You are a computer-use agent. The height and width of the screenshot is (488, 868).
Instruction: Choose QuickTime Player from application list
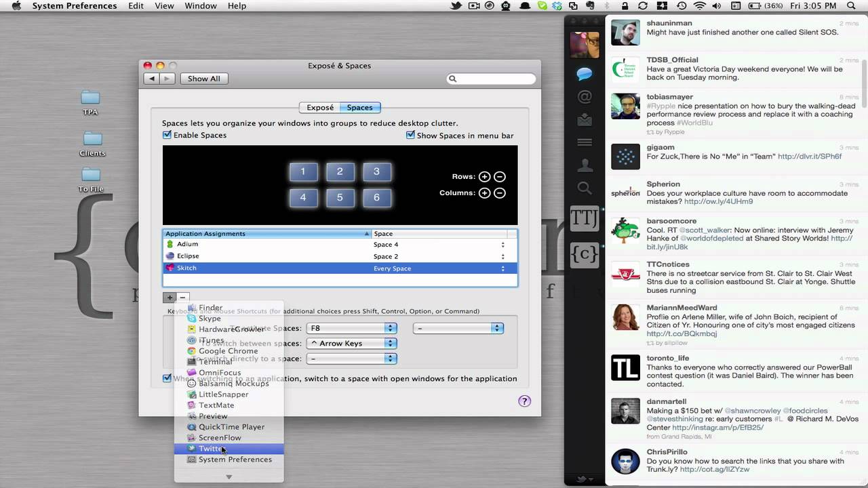coord(229,427)
